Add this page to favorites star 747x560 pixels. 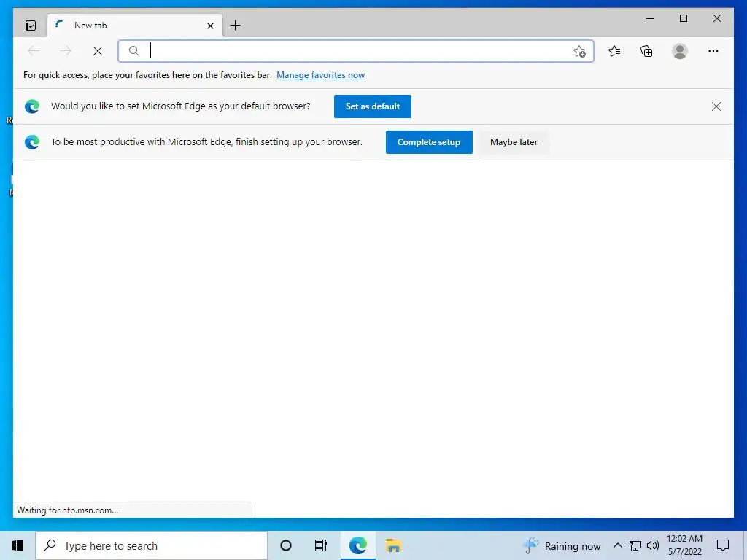coord(579,51)
